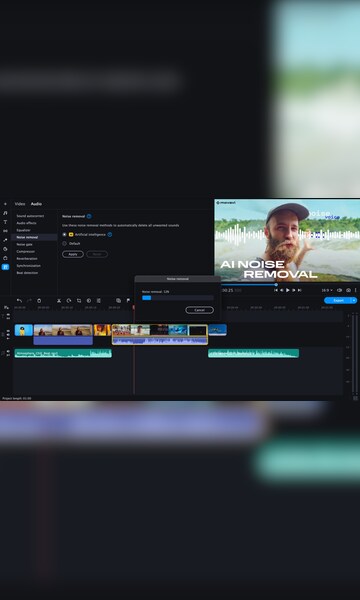
Task: Select the last blue clip after selected clip
Action: pyautogui.click(x=218, y=330)
